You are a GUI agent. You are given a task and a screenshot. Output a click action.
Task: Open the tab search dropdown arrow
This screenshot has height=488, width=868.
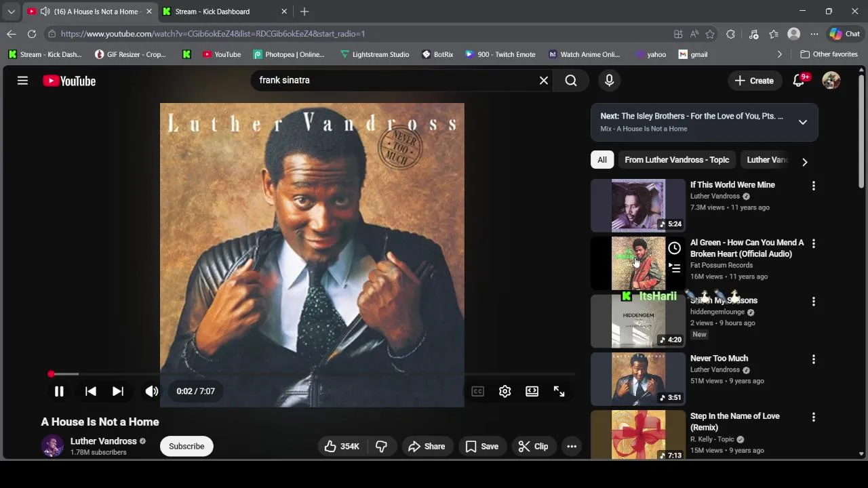tap(11, 12)
